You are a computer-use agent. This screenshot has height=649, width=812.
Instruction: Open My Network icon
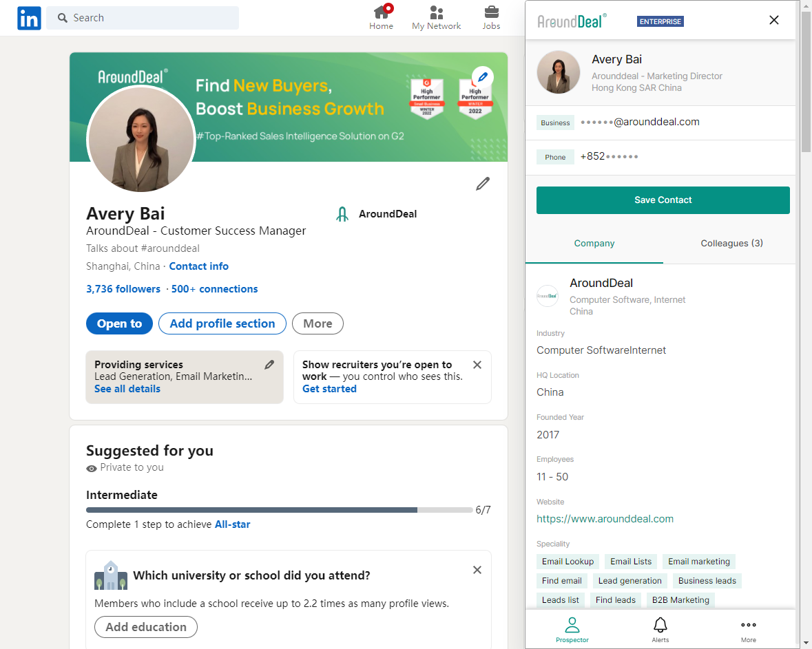tap(436, 12)
